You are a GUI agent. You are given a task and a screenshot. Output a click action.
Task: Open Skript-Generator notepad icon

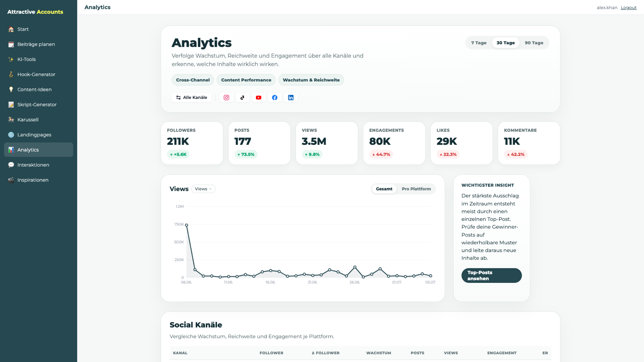tap(11, 105)
